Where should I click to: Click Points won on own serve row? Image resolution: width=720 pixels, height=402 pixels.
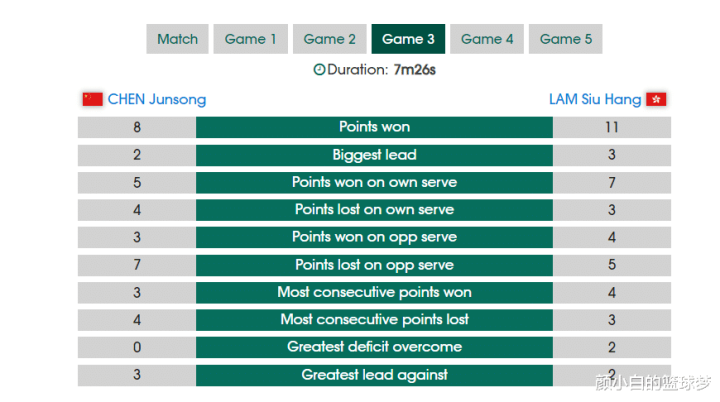[374, 182]
